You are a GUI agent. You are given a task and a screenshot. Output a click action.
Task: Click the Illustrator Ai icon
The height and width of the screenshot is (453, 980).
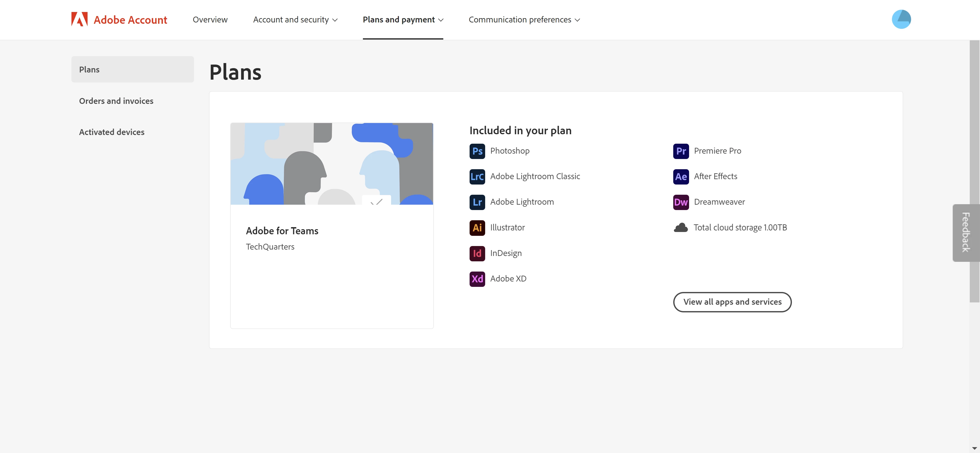(x=477, y=227)
